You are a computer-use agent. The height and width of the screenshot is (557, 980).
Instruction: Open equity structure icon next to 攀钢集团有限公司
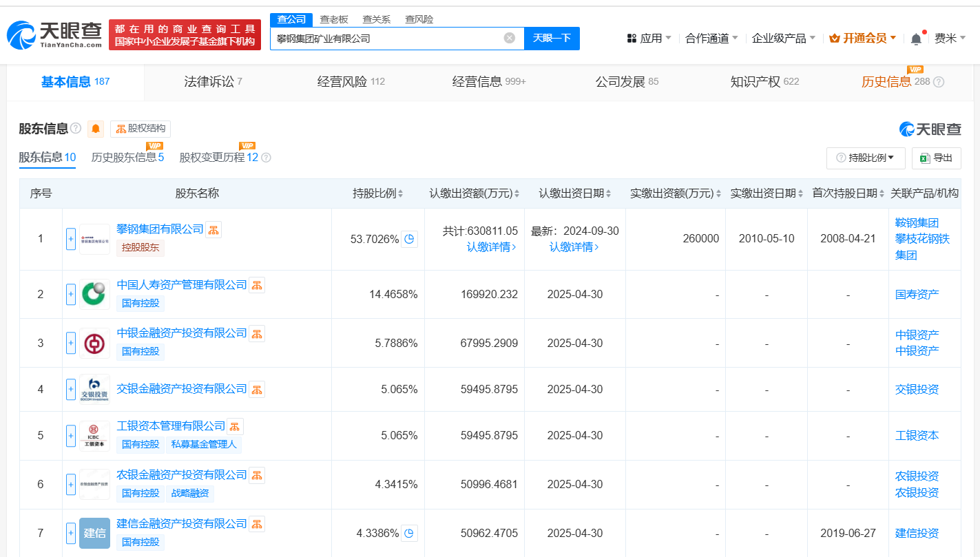213,230
